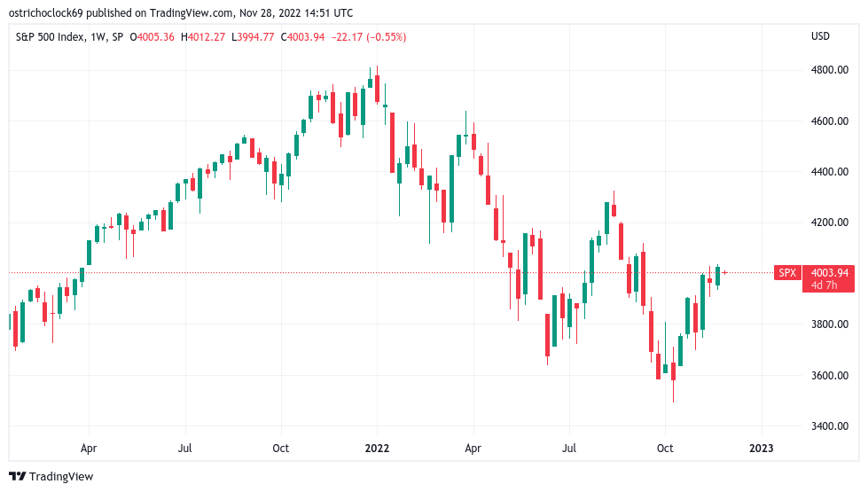Select the 2022 time axis marker
Screen dimensions: 868x492
click(377, 449)
